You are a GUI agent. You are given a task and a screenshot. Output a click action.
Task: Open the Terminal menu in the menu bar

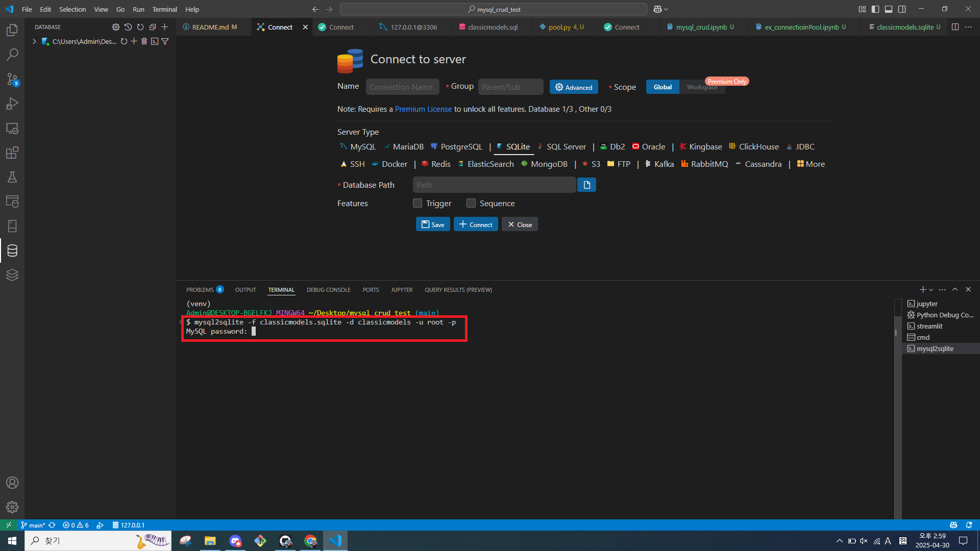point(164,9)
